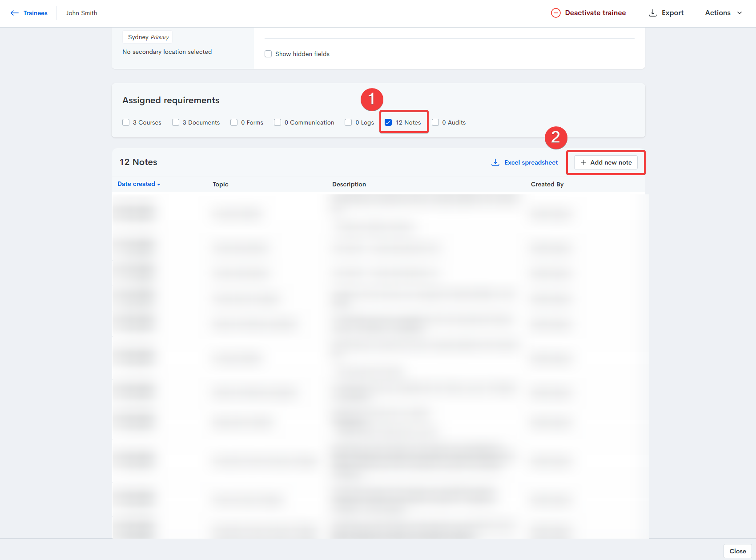Image resolution: width=756 pixels, height=560 pixels.
Task: Tick the 0 Communication checkbox
Action: (x=277, y=122)
